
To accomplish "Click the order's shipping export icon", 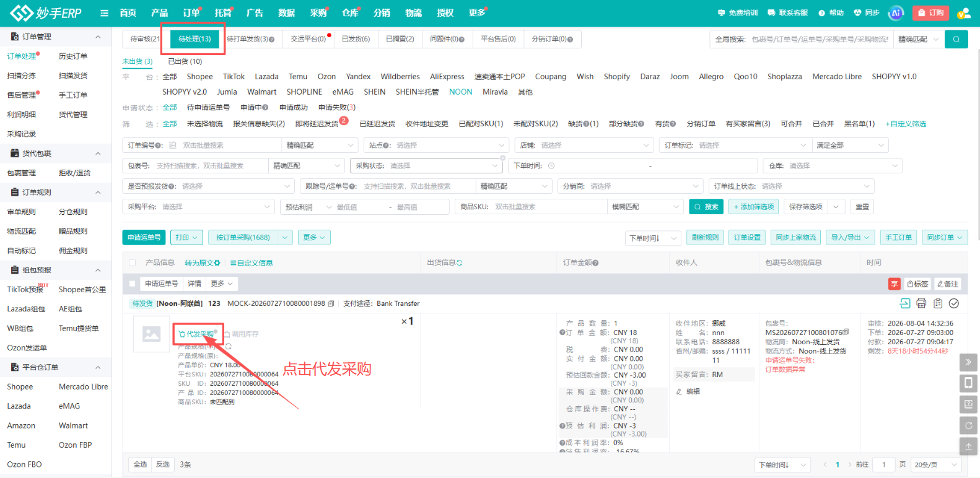I will pyautogui.click(x=905, y=303).
